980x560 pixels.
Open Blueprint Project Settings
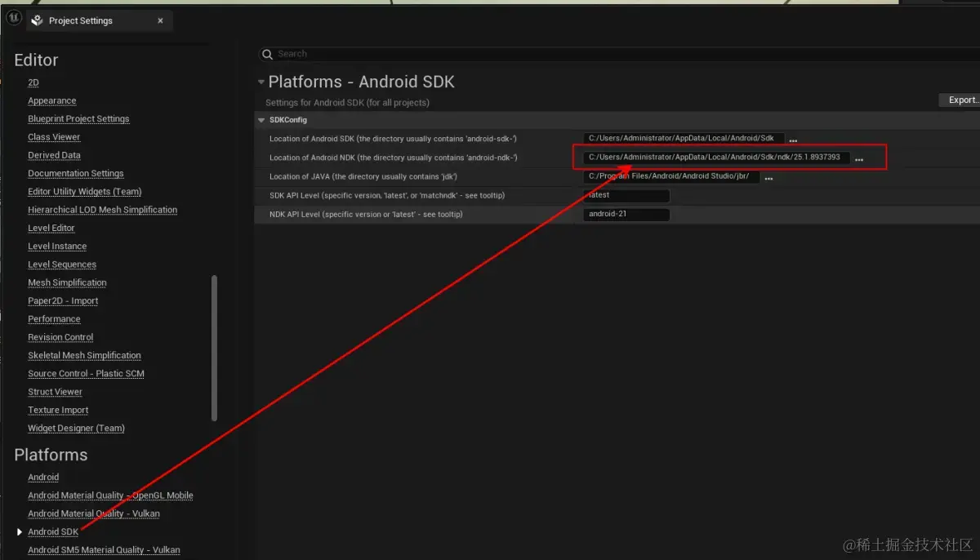[x=78, y=119]
